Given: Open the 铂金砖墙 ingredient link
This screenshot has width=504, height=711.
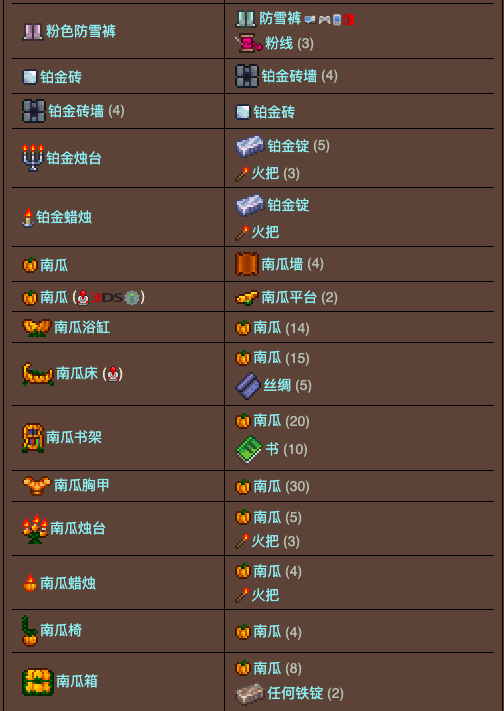Looking at the screenshot, I should tap(289, 76).
